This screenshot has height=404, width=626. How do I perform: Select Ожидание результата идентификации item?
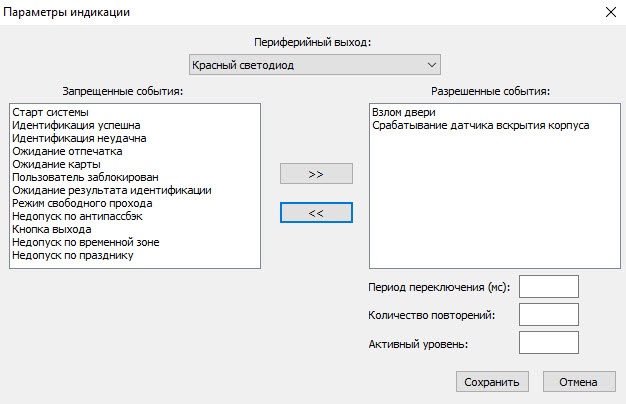112,190
